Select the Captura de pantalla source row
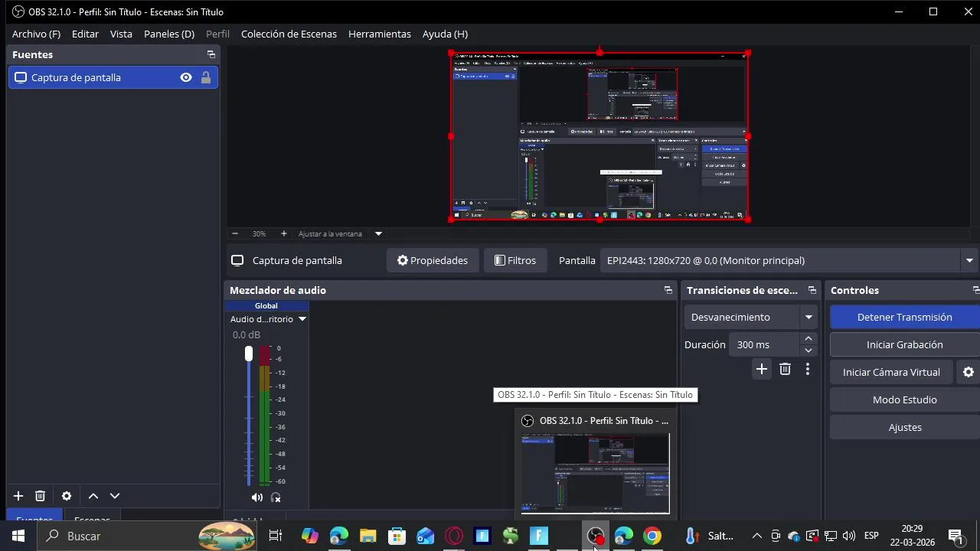This screenshot has height=551, width=980. [113, 77]
